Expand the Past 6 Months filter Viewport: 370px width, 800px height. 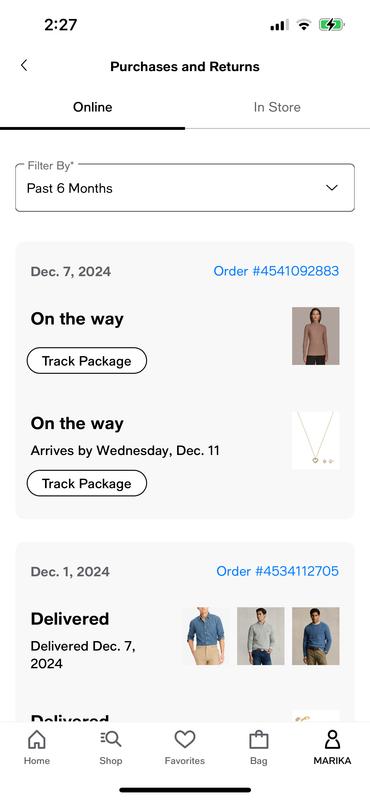(x=185, y=188)
